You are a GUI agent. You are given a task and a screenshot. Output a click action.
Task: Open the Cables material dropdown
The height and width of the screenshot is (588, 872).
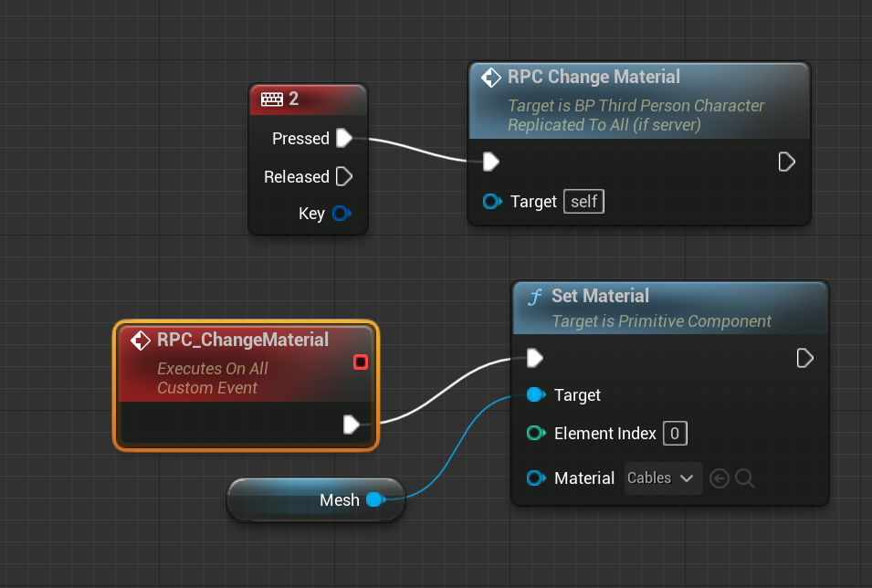(663, 478)
